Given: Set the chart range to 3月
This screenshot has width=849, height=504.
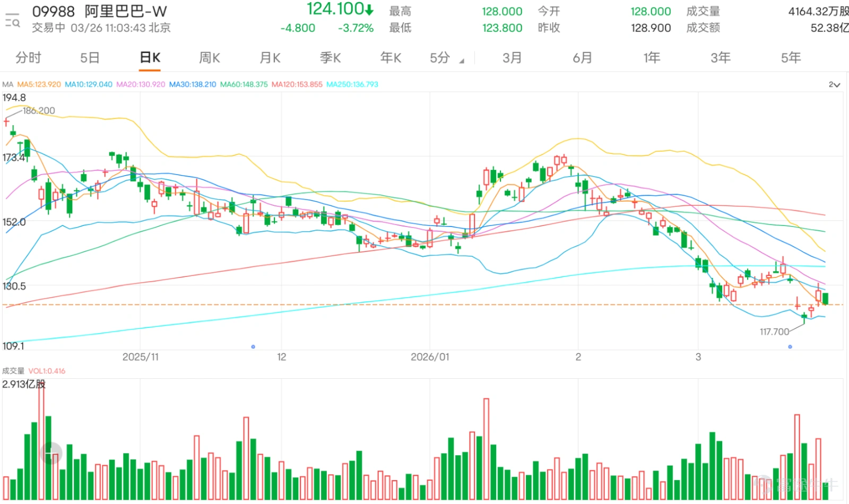Looking at the screenshot, I should 512,57.
